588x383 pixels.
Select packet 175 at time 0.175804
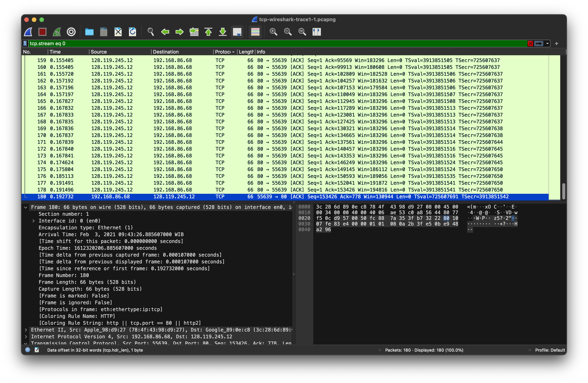[285, 170]
